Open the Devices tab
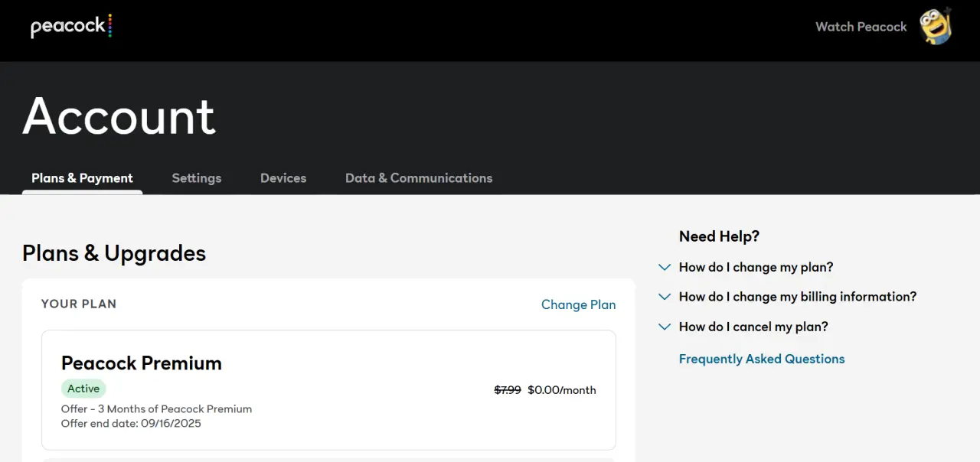980x462 pixels. 283,178
